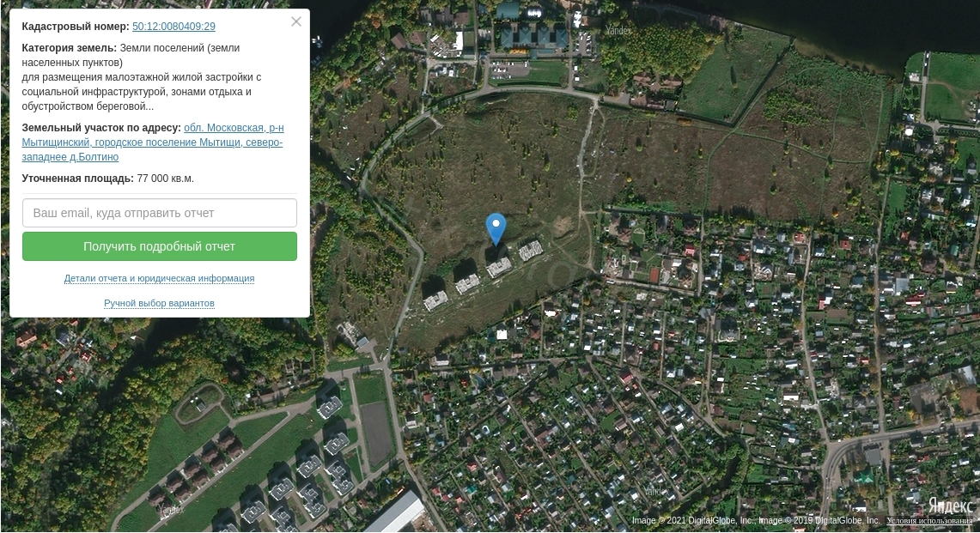980x533 pixels.
Task: Close the cadastral info popup
Action: click(x=296, y=21)
